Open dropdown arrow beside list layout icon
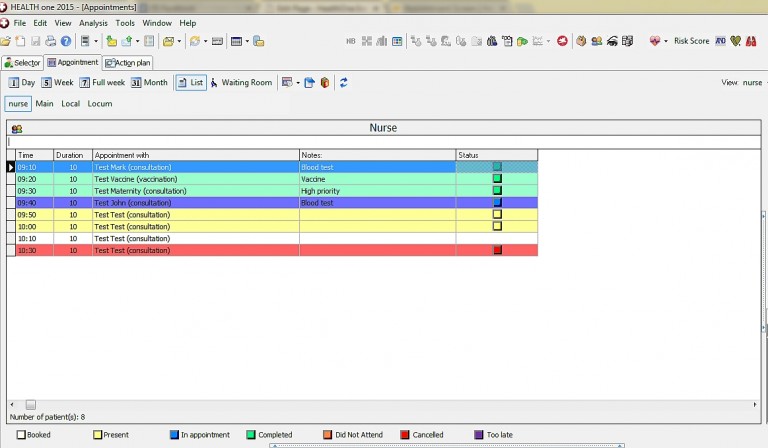 96,42
